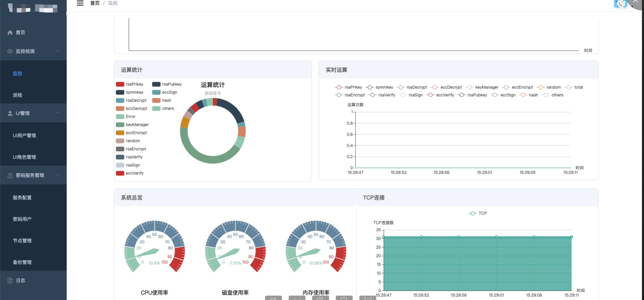644x300 pixels.
Task: Click the rsaDecrypt marker in 运算统计 legend
Action: [120, 101]
